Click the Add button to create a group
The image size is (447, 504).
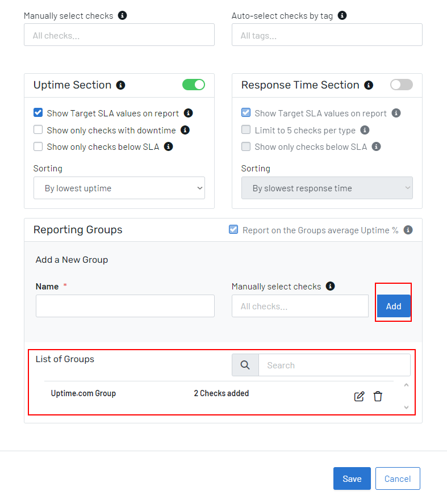pos(393,306)
